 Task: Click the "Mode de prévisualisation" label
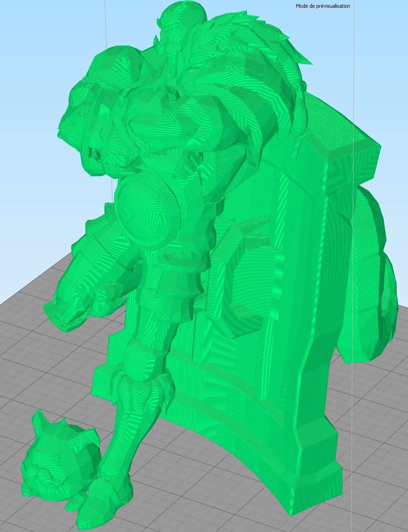coord(323,6)
